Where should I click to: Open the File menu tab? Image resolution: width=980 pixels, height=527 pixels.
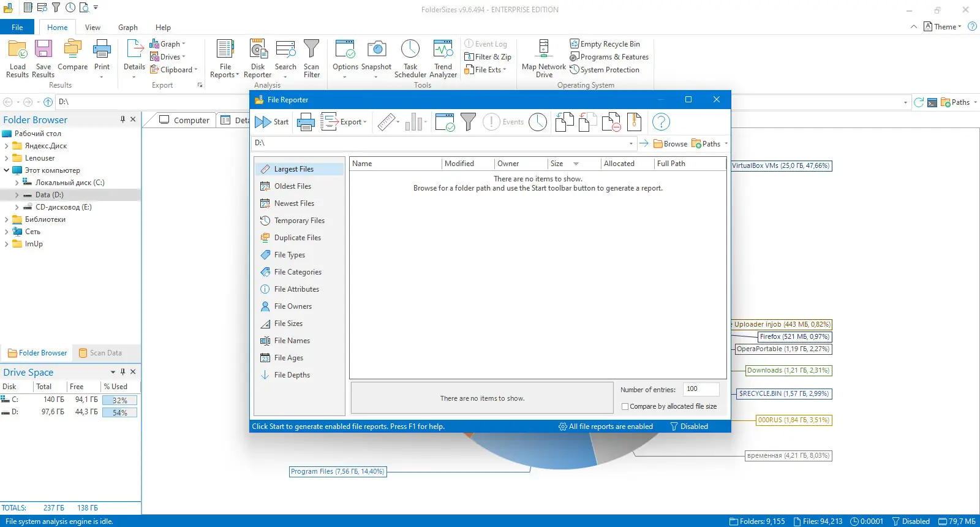point(17,28)
